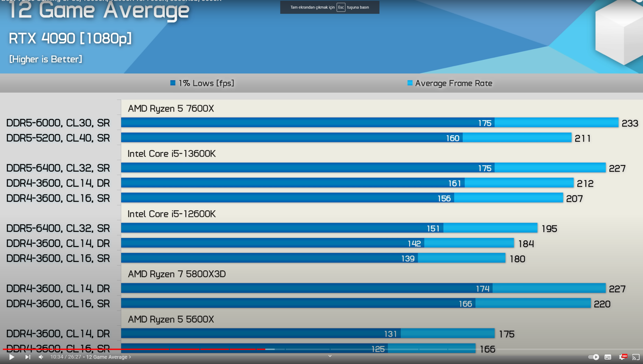Resume video with the play button

[11, 357]
